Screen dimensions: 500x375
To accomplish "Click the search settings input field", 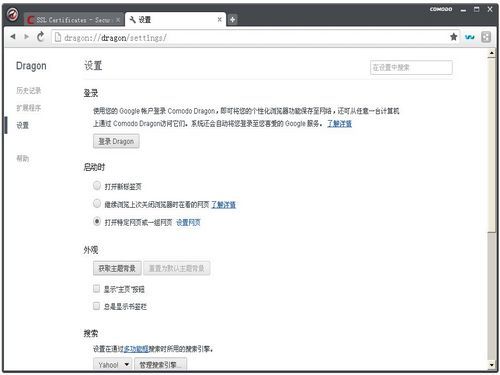I will click(411, 68).
